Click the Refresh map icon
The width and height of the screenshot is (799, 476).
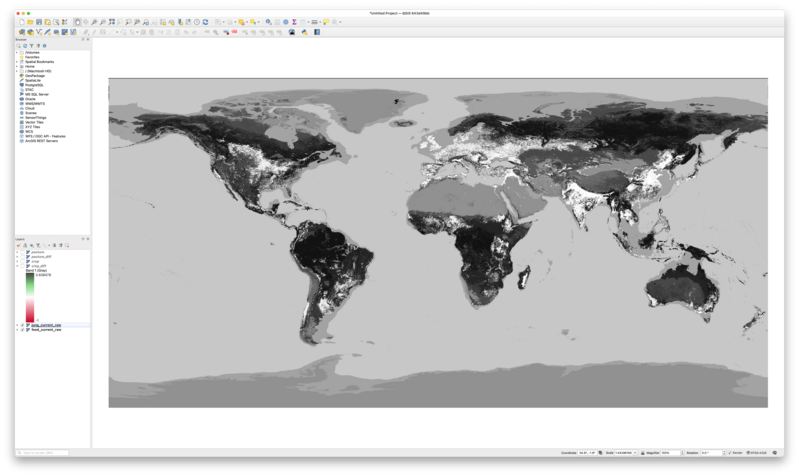(x=205, y=21)
